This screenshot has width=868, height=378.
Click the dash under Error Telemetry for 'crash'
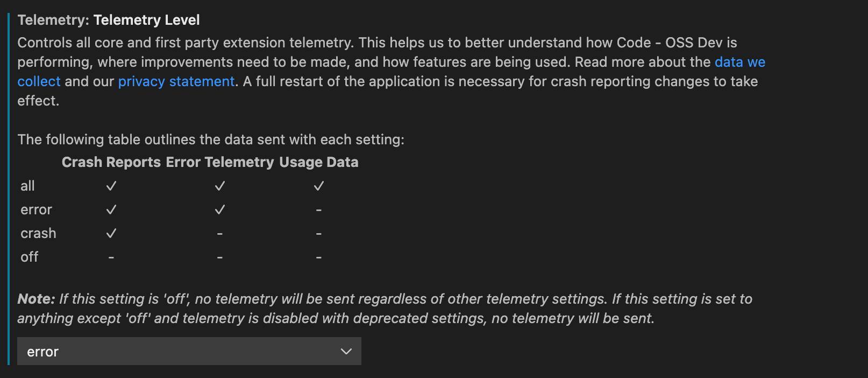[219, 233]
